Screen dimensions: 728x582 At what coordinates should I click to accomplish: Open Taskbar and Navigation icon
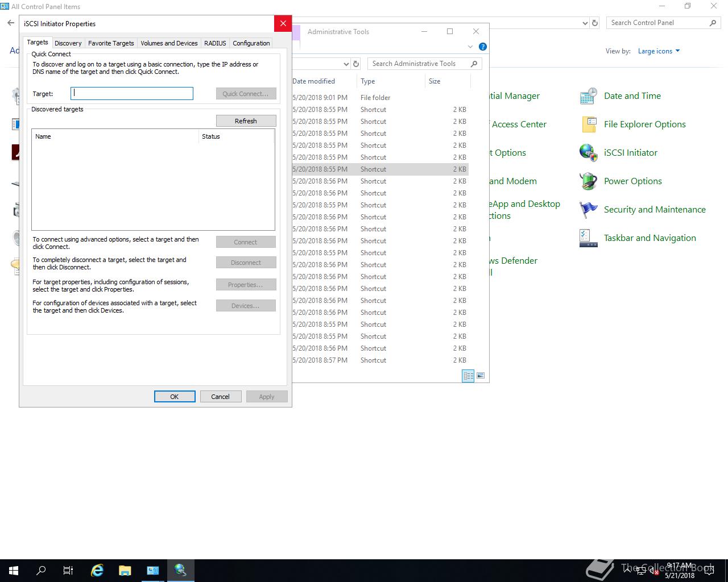(588, 238)
